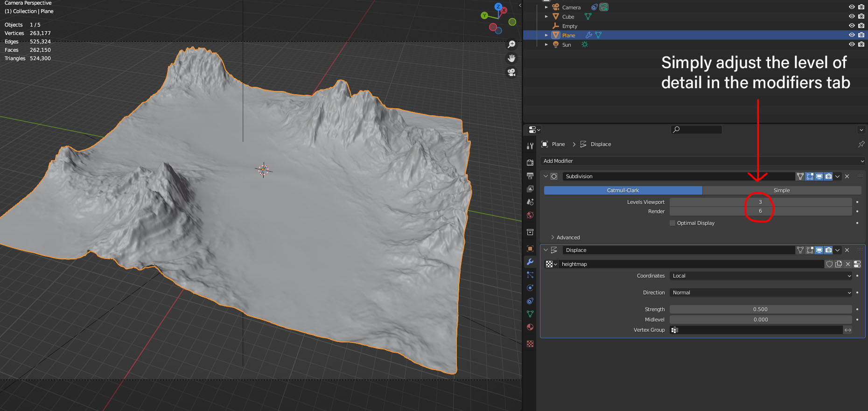868x411 pixels.
Task: Enable the Optimal Display checkbox
Action: click(672, 223)
